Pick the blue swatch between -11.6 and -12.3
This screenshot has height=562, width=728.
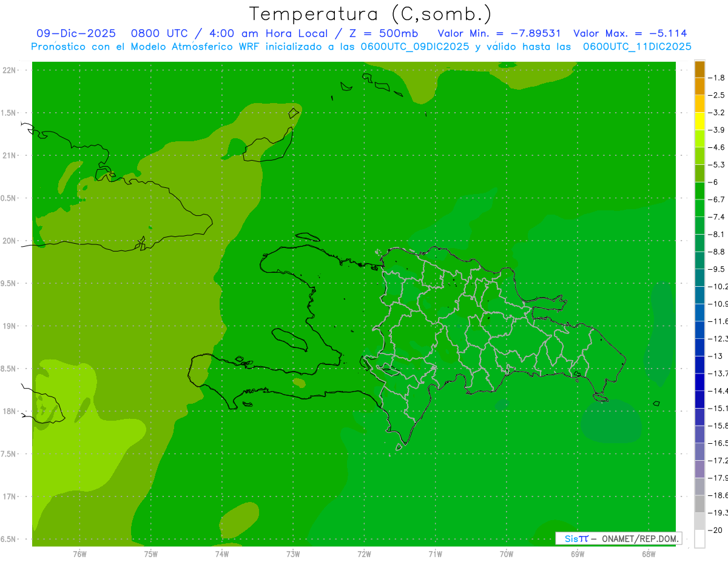[699, 329]
